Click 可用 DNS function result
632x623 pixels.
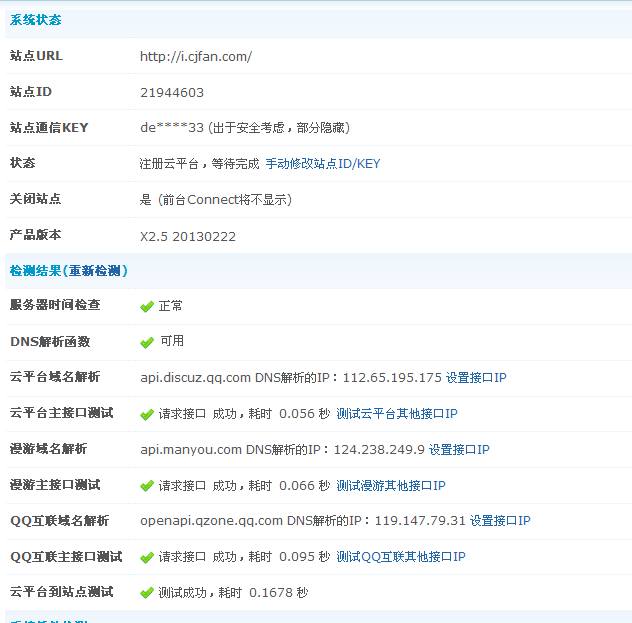click(172, 341)
